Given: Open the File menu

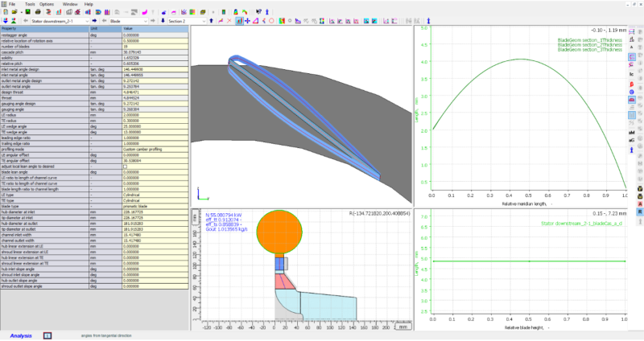Looking at the screenshot, I should point(12,4).
